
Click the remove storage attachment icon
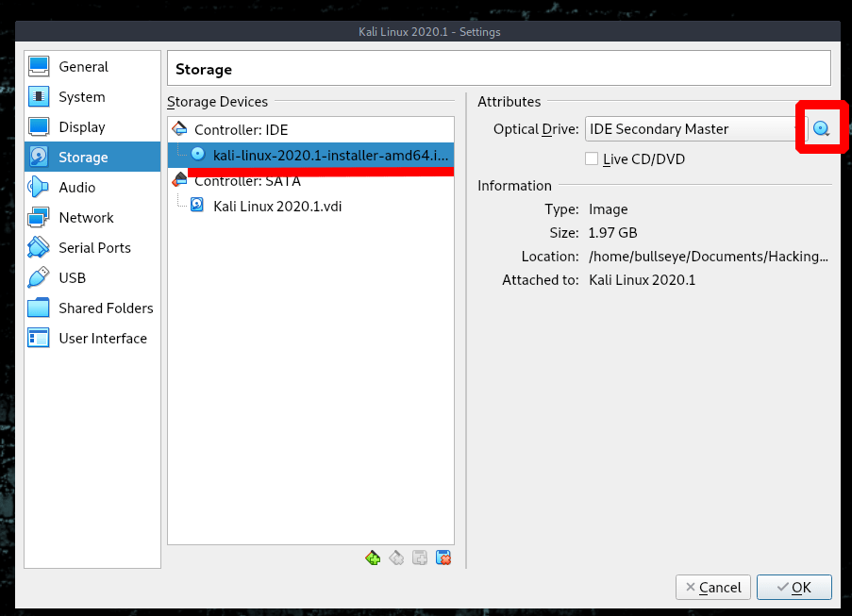[x=443, y=558]
